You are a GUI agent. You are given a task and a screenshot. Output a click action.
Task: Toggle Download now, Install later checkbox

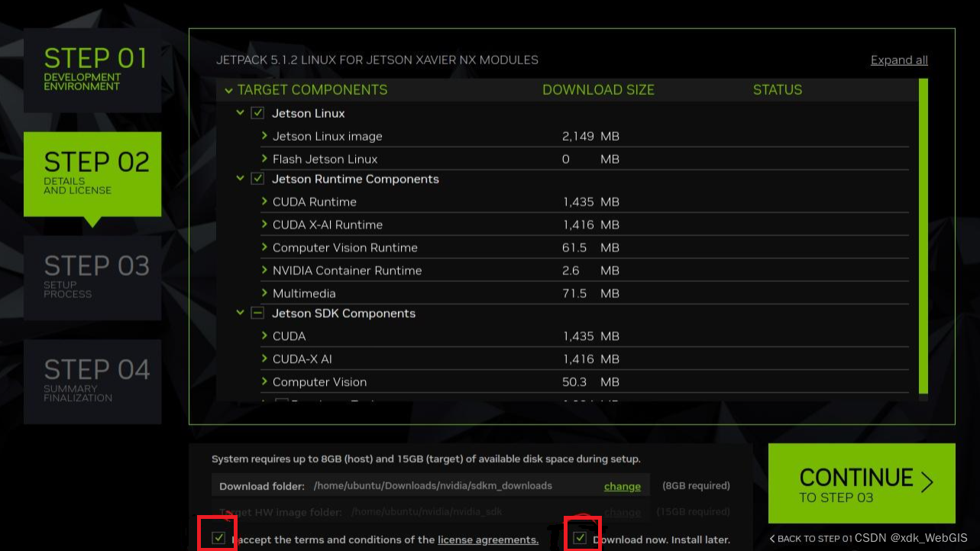click(581, 538)
